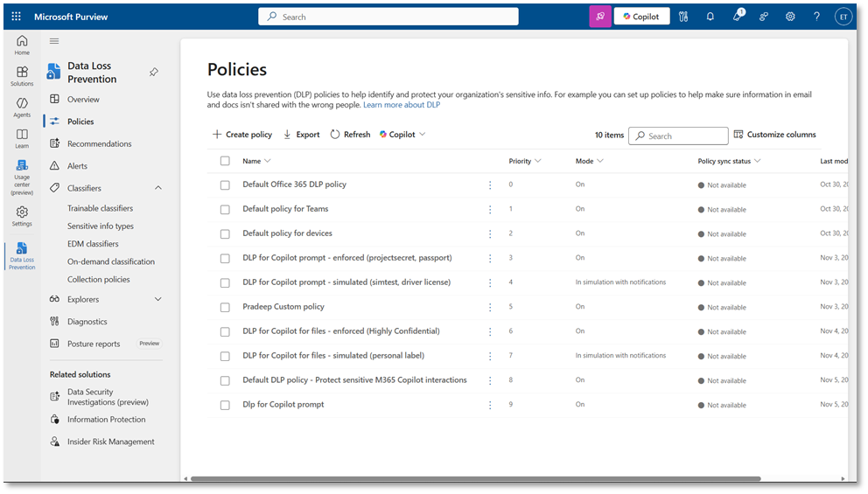868x494 pixels.
Task: Open Sensitive info types
Action: tap(101, 226)
